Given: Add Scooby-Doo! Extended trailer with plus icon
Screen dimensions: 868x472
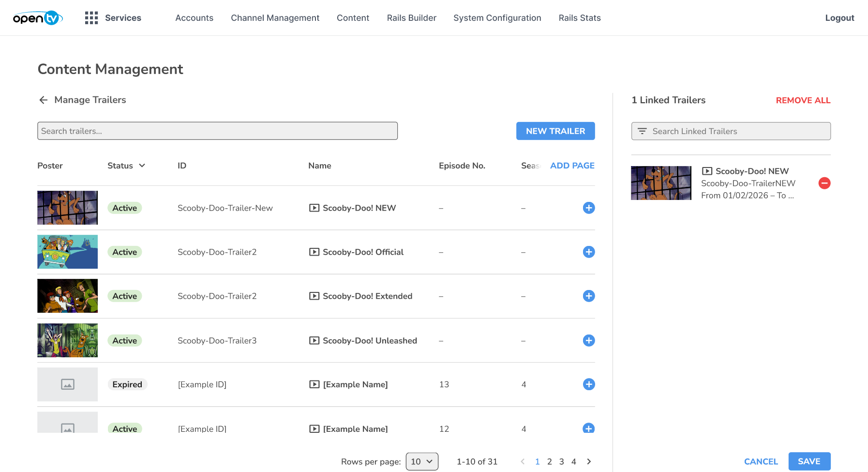Looking at the screenshot, I should pyautogui.click(x=589, y=296).
